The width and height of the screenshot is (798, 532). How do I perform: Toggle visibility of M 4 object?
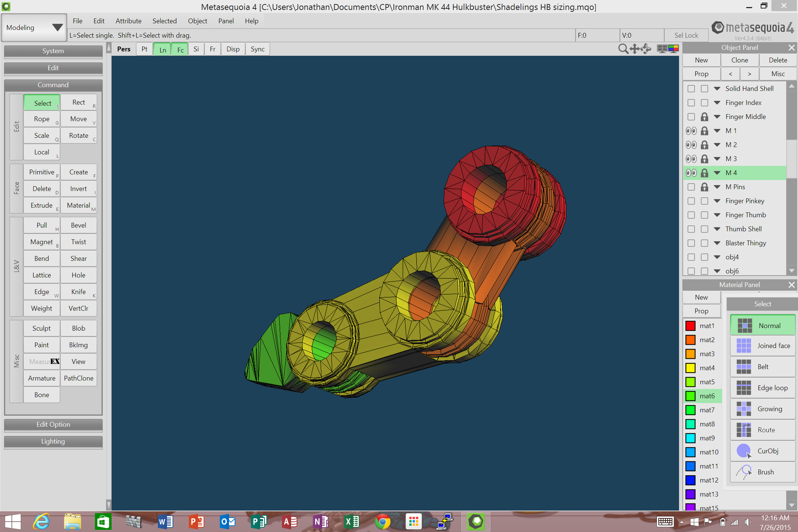(691, 173)
